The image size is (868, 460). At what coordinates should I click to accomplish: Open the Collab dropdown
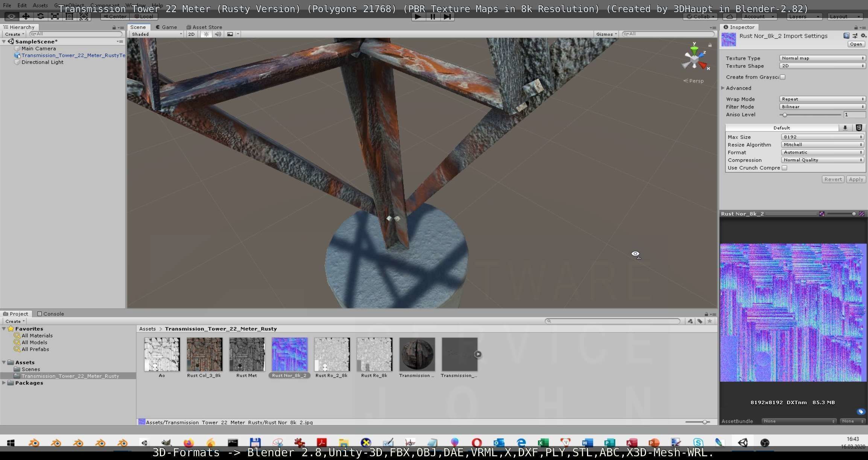(x=701, y=17)
